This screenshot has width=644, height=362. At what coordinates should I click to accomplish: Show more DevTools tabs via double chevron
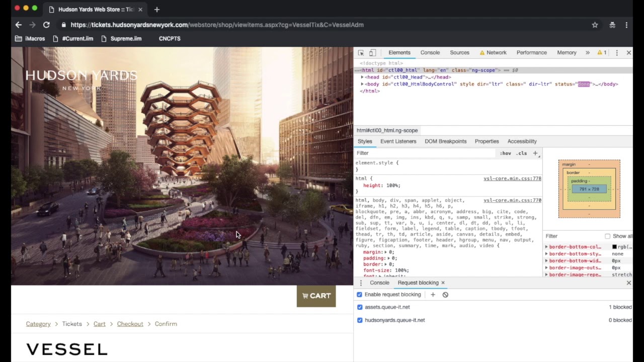click(587, 53)
